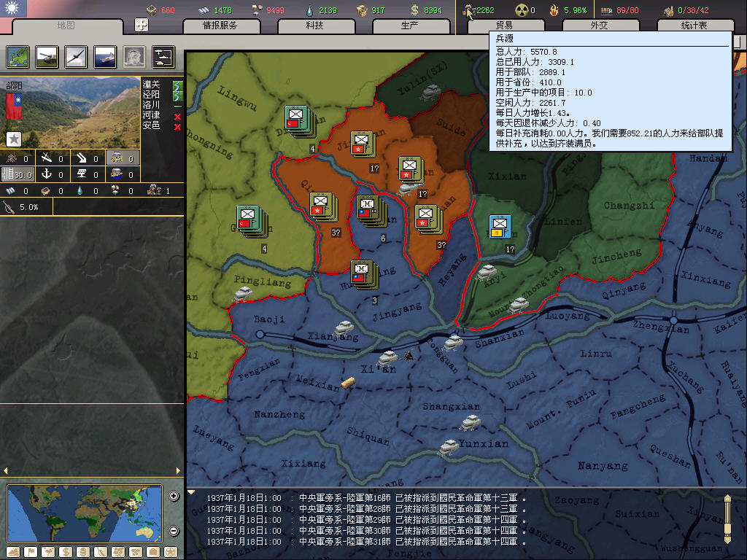Select the green army stack near Lingwu
Screen dimensions: 747x560
point(300,121)
